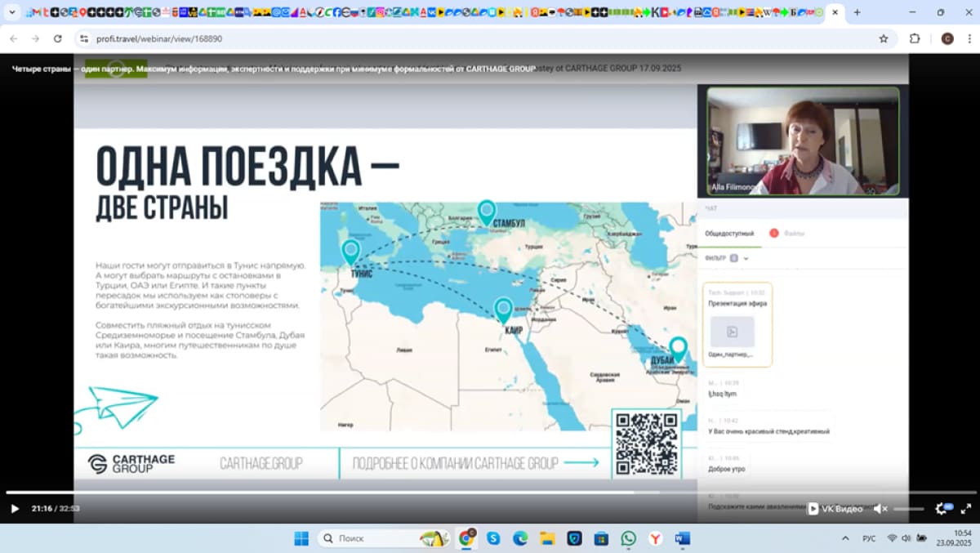980x553 pixels.
Task: Unmute the video with the speaker icon
Action: coord(879,509)
